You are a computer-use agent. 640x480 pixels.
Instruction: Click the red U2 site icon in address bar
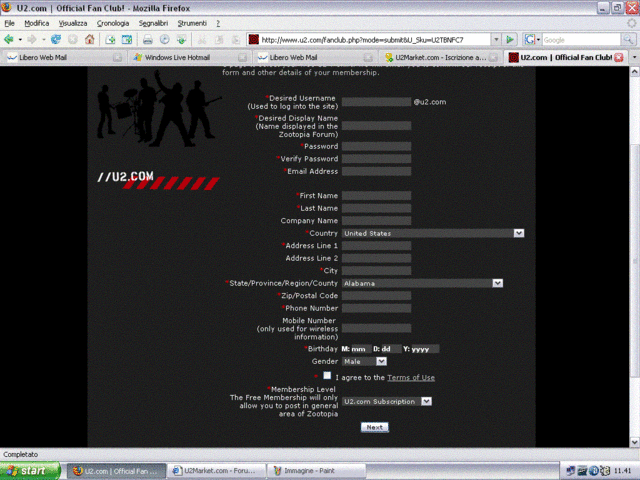pyautogui.click(x=254, y=40)
